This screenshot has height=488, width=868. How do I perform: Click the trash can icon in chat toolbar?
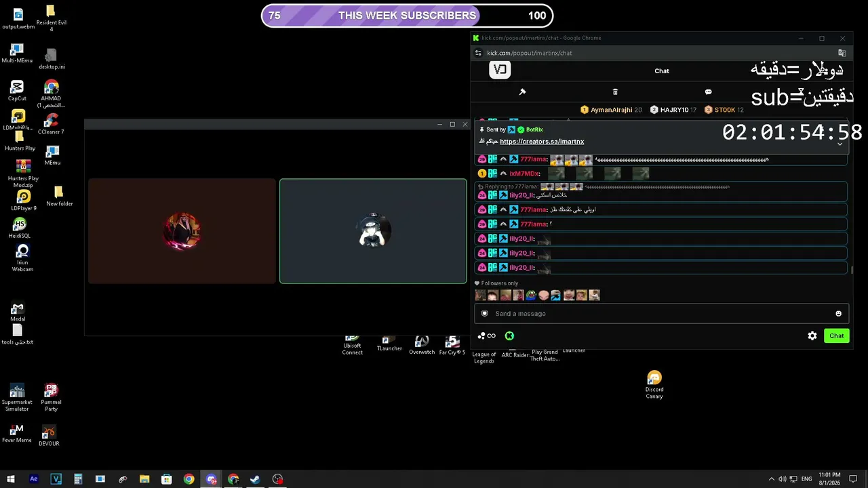click(615, 91)
